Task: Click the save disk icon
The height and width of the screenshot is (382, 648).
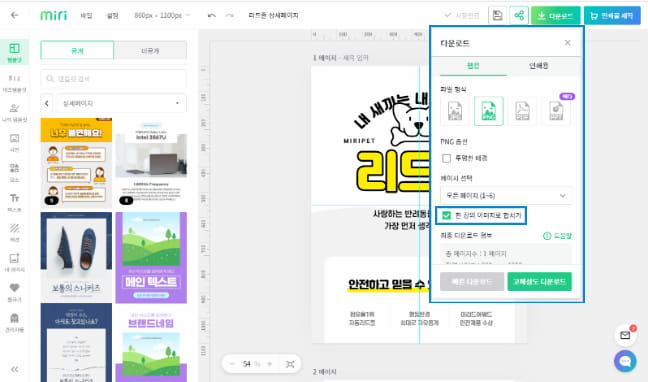Action: click(x=498, y=16)
